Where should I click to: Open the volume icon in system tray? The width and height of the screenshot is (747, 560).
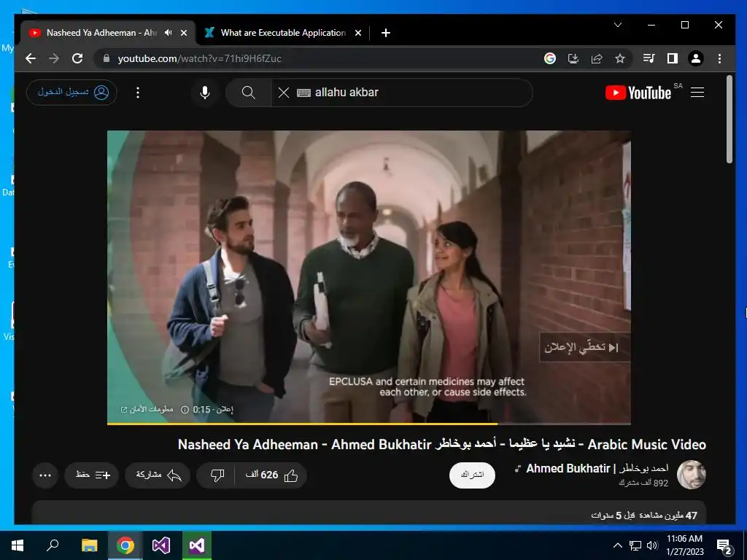(652, 545)
